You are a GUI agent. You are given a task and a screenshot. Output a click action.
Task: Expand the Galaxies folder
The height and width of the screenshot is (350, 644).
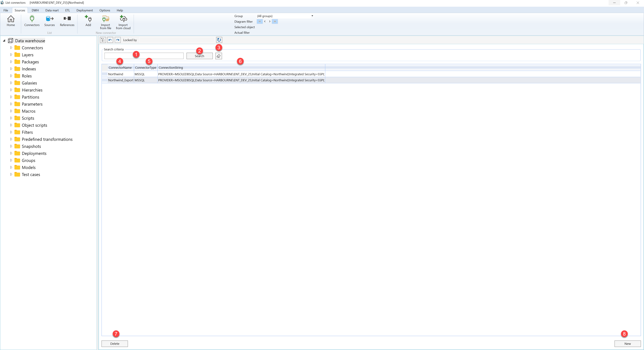(11, 83)
